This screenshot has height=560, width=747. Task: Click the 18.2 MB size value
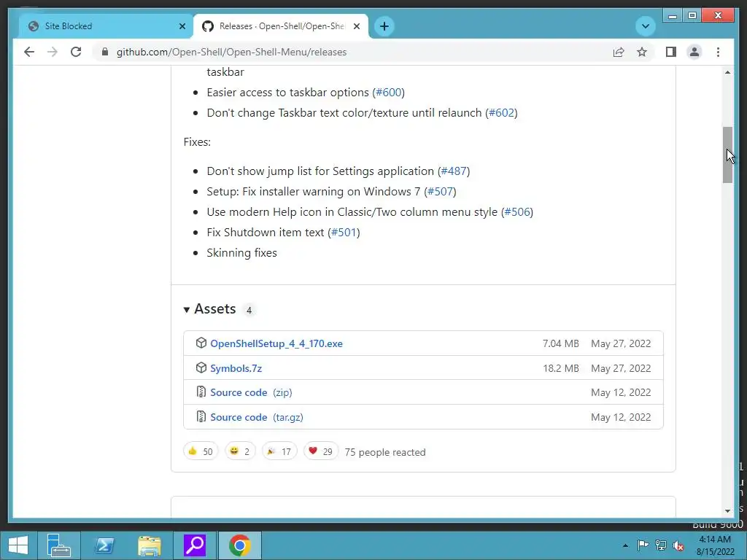coord(561,368)
